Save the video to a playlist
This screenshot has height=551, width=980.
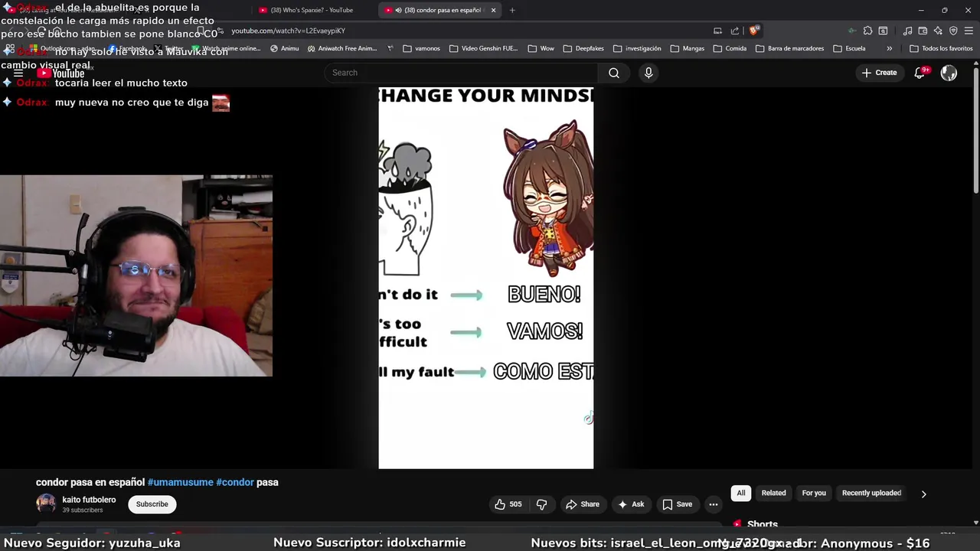tap(677, 504)
